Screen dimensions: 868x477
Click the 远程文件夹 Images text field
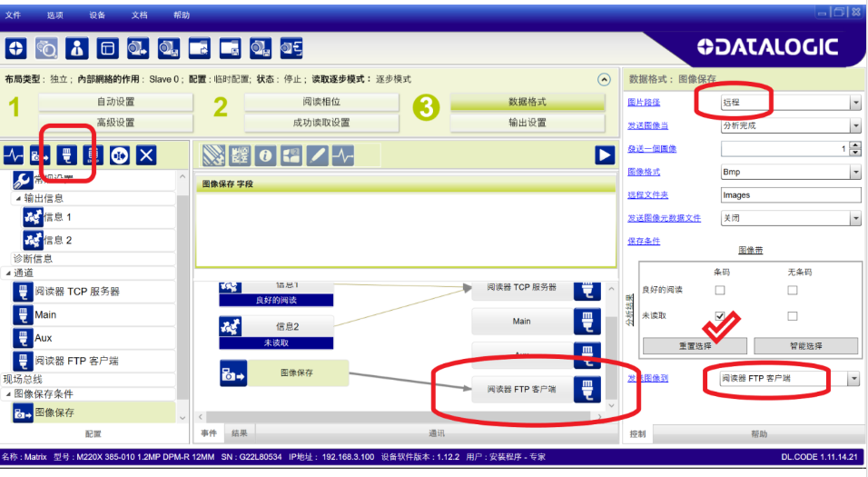pyautogui.click(x=789, y=194)
